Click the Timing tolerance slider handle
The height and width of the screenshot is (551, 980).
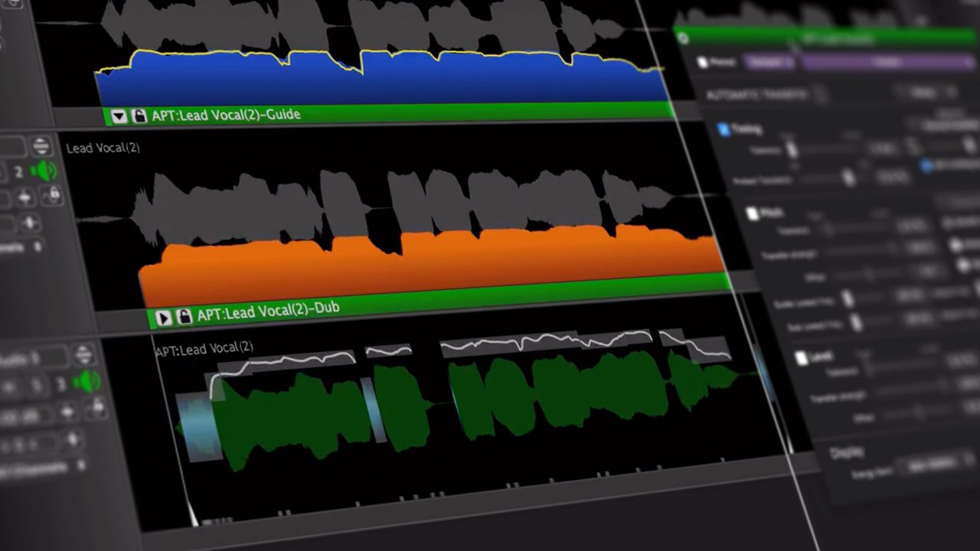tap(792, 150)
